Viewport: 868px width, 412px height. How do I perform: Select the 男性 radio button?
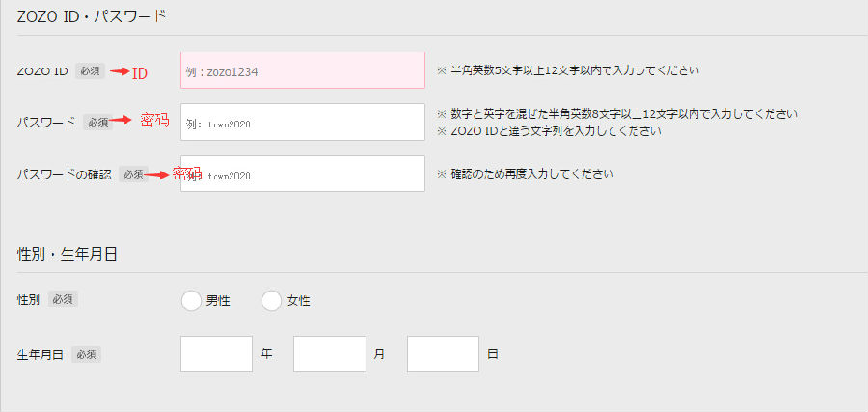[191, 301]
